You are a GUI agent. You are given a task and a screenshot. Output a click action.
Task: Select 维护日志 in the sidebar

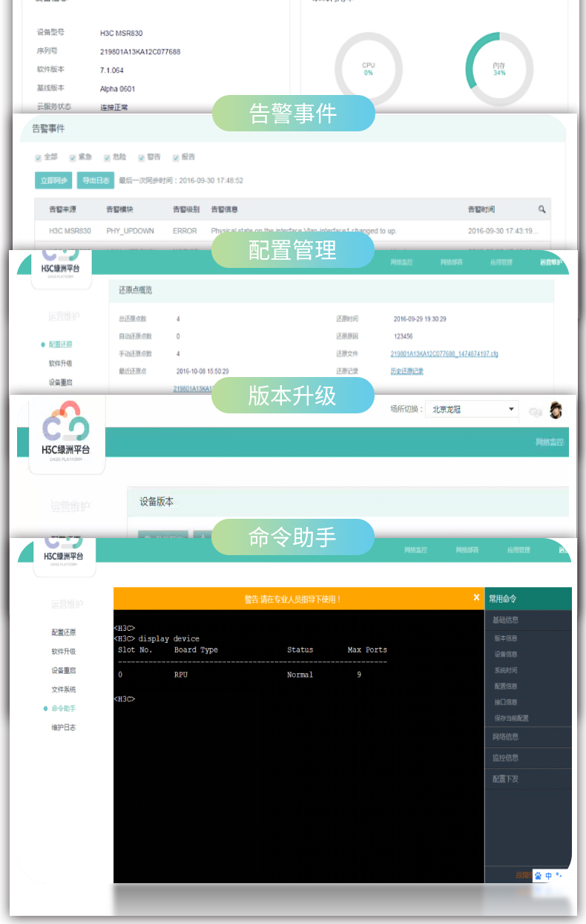coord(64,727)
